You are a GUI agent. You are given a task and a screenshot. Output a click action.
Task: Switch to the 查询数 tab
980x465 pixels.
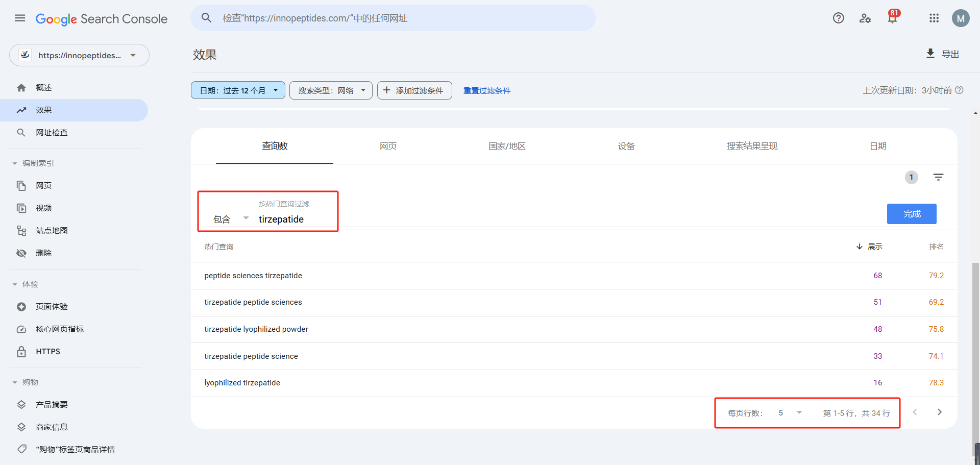275,146
